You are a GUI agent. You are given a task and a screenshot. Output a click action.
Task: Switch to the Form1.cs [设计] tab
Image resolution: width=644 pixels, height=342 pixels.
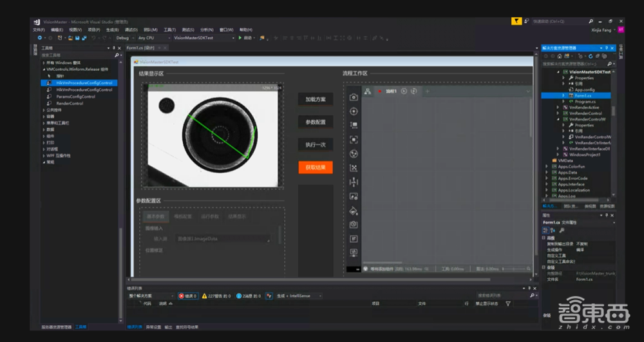click(141, 48)
